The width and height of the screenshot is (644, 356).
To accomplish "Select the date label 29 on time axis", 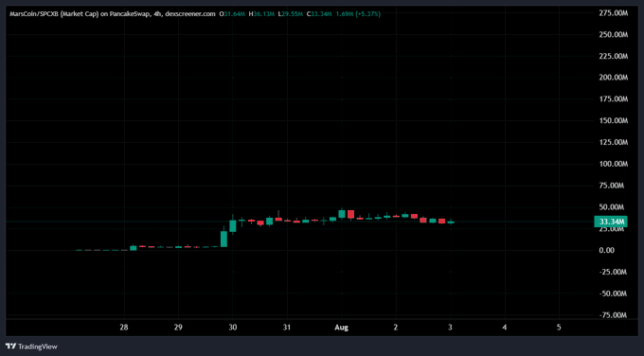I will tap(178, 328).
